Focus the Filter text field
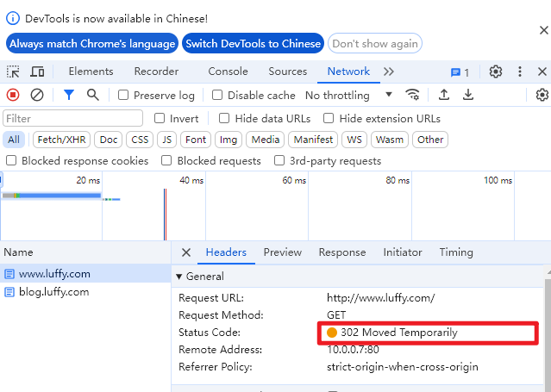This screenshot has width=551, height=392. pyautogui.click(x=72, y=118)
